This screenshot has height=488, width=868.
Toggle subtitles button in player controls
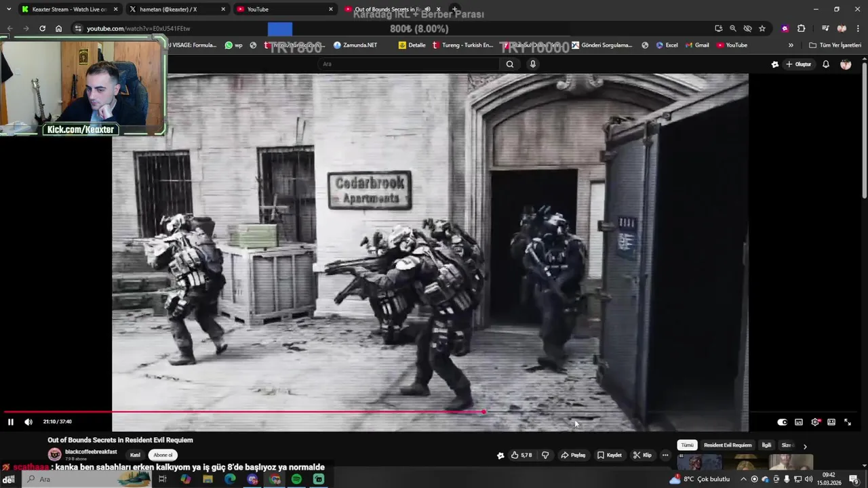pyautogui.click(x=799, y=422)
